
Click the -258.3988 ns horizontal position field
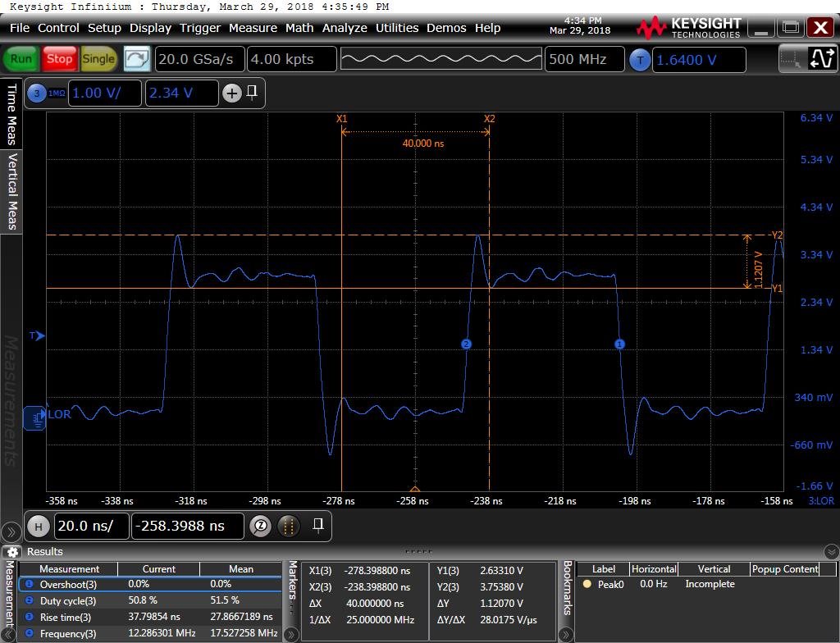[188, 527]
